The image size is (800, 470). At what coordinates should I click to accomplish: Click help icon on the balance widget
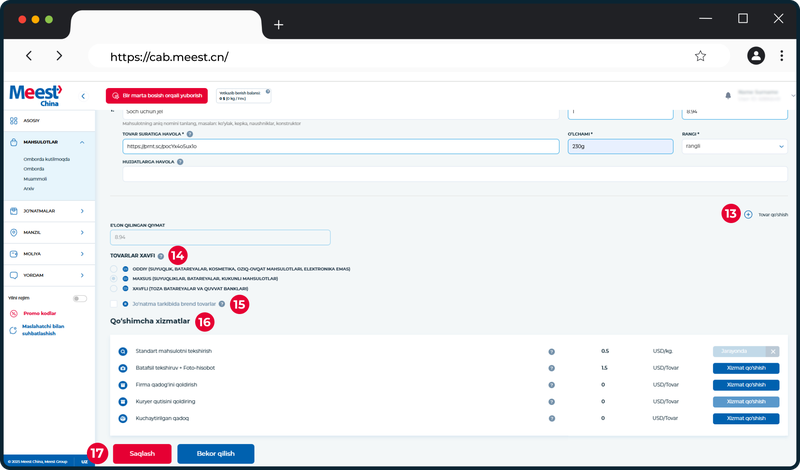pos(268,92)
